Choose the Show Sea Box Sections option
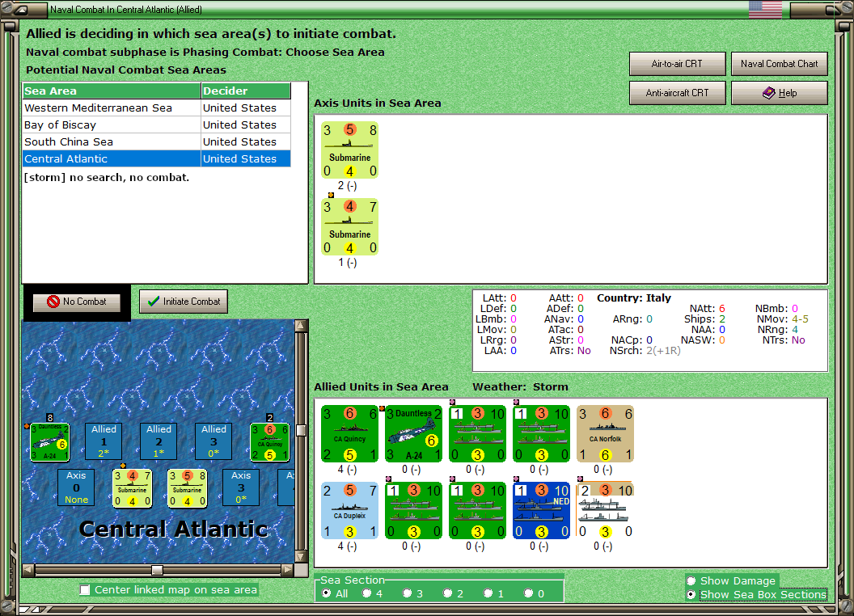 coord(691,595)
